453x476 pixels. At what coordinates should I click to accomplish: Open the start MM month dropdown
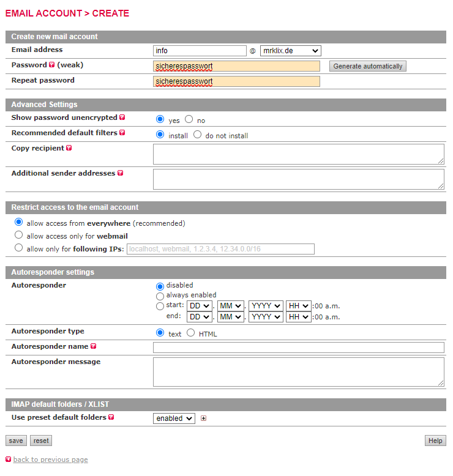pos(231,306)
